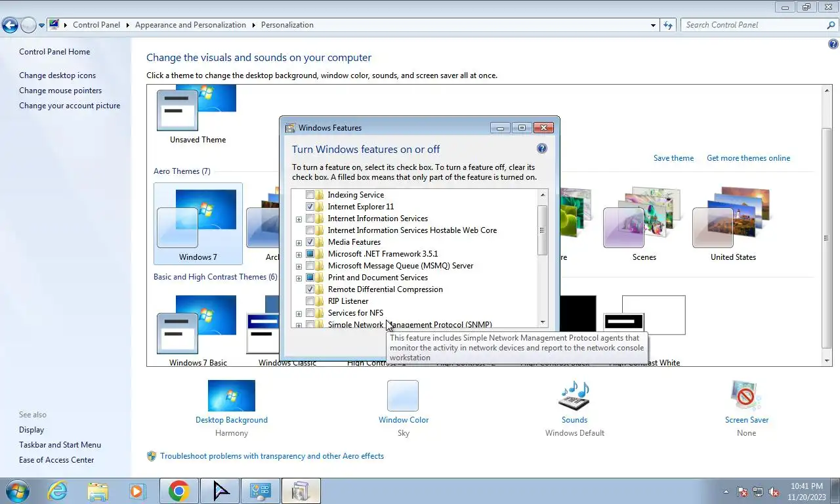Screen dimensions: 840x504
Task: Open Windows Explorer from the taskbar
Action: [x=98, y=491]
